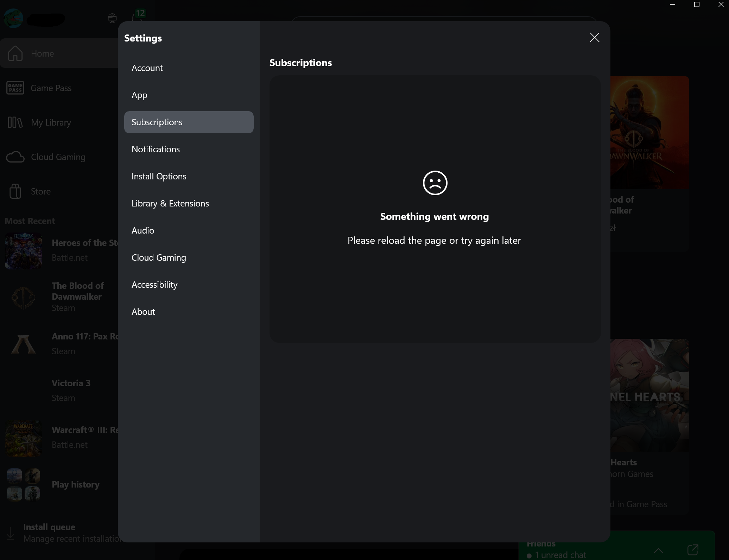729x560 pixels.
Task: Click the Game Pass label in sidebar
Action: pos(51,88)
